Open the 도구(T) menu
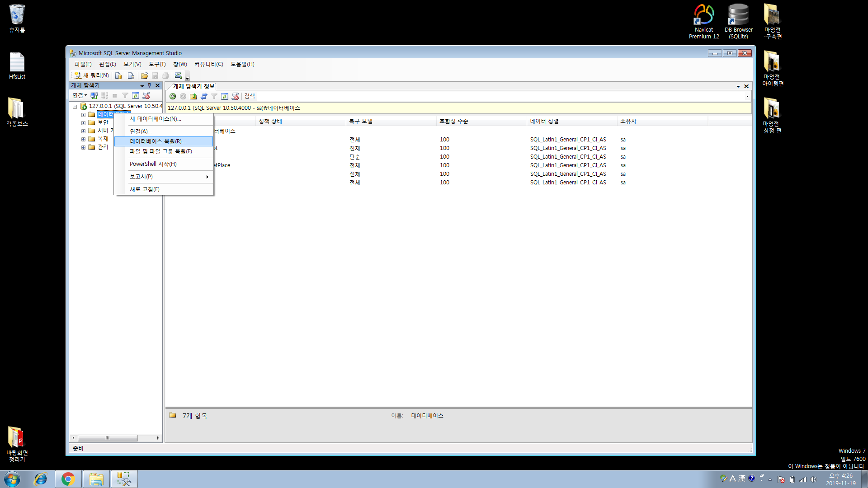 pos(157,64)
